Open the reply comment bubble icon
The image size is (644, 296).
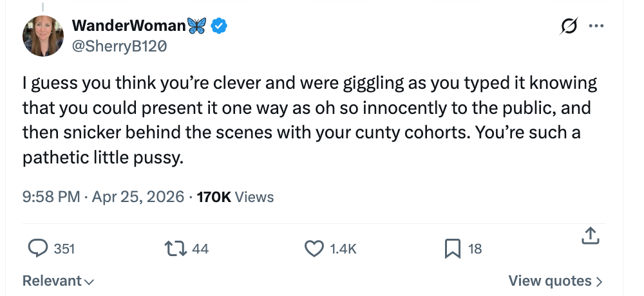(x=39, y=248)
